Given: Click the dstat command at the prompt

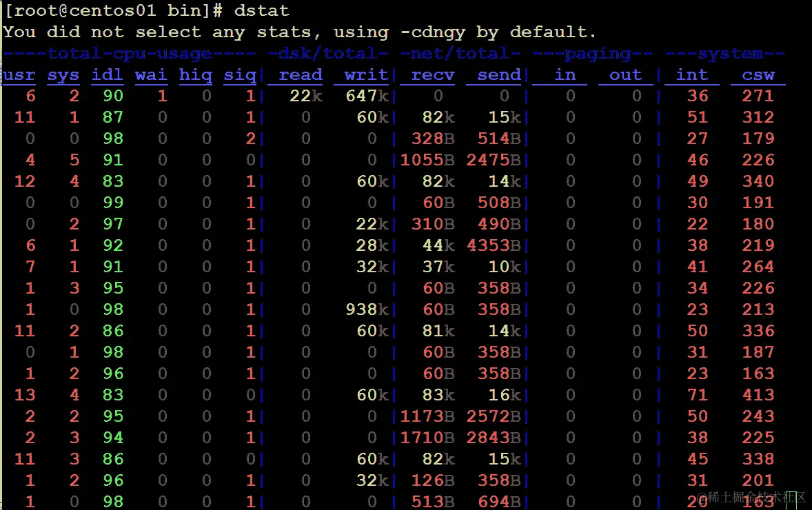Looking at the screenshot, I should (261, 10).
